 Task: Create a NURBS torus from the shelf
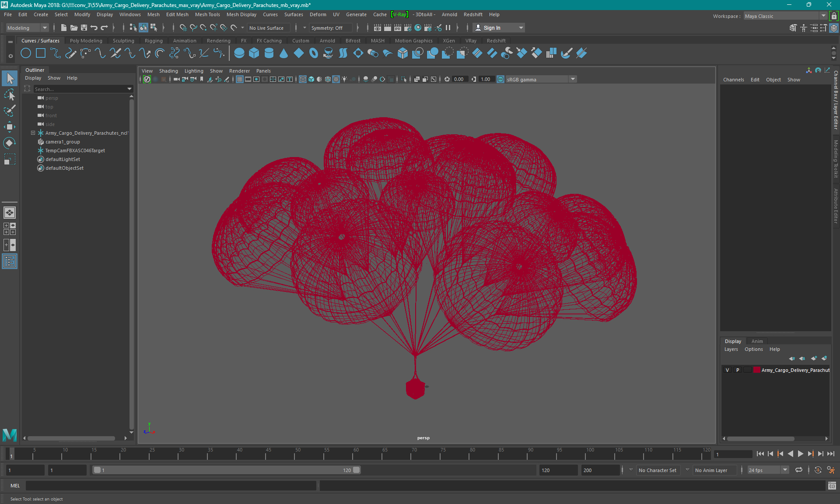pyautogui.click(x=314, y=53)
